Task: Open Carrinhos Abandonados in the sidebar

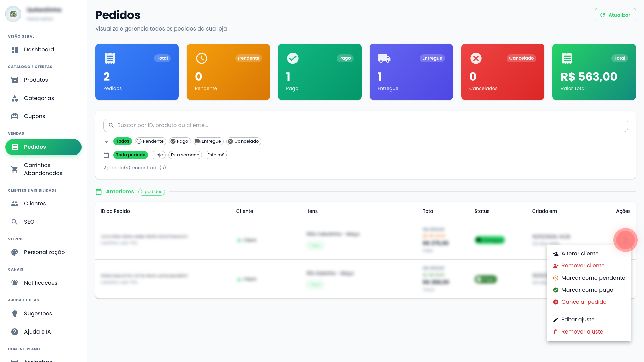Action: coord(43,169)
